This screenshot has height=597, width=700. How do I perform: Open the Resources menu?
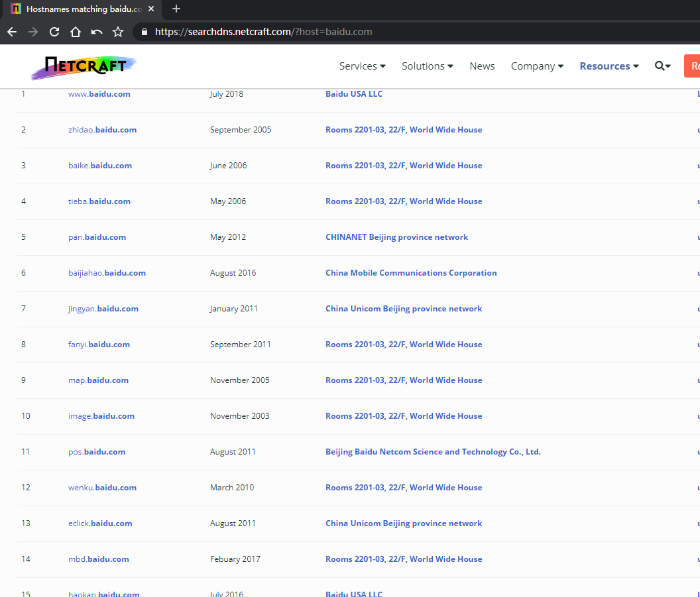point(609,66)
